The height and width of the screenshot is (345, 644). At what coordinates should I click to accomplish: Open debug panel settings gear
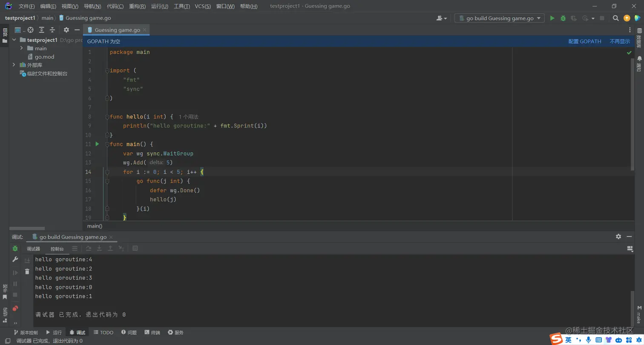coord(618,237)
